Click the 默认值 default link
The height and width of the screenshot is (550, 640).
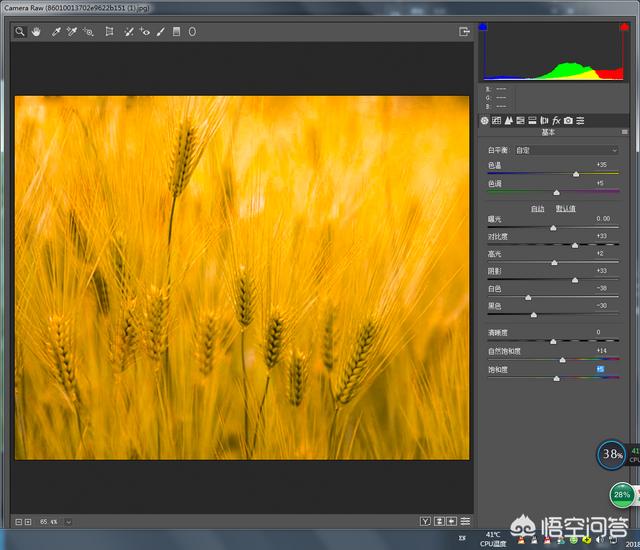tap(565, 208)
